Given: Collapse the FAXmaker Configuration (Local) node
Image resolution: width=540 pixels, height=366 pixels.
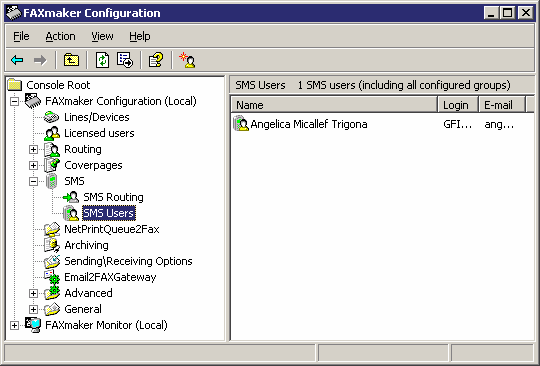Looking at the screenshot, I should coord(14,101).
